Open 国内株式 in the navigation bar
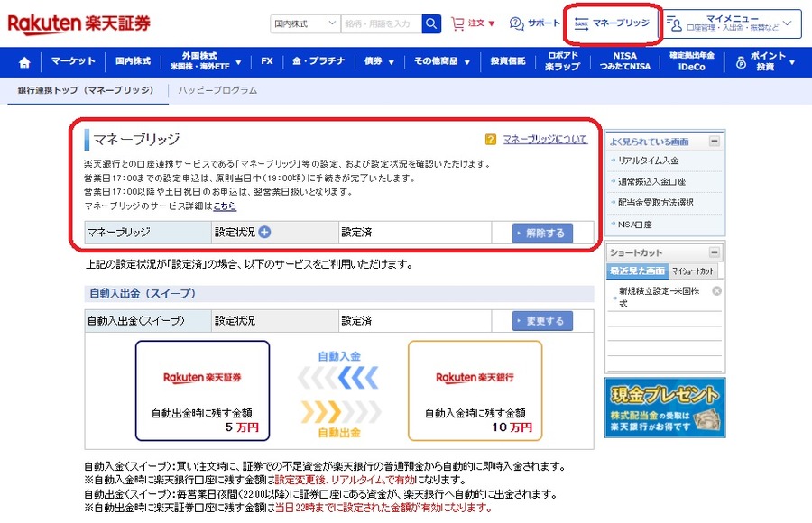Screen dimensions: 812x523 coord(134,61)
